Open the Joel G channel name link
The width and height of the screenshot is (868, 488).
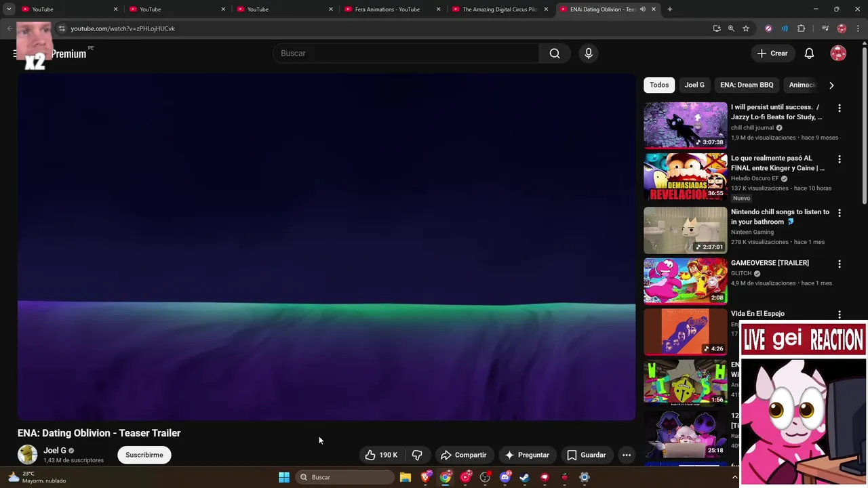click(x=55, y=450)
